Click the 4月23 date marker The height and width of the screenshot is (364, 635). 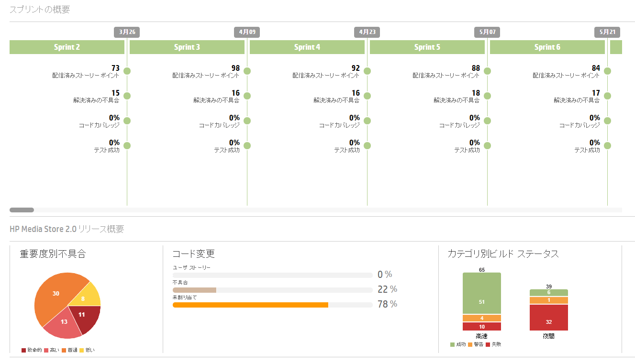367,32
